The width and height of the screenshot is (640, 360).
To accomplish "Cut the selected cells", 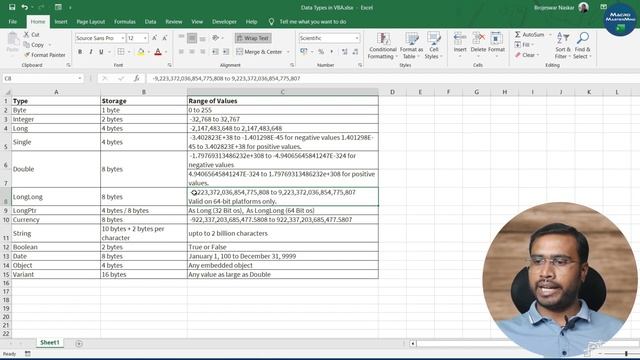I will click(31, 35).
